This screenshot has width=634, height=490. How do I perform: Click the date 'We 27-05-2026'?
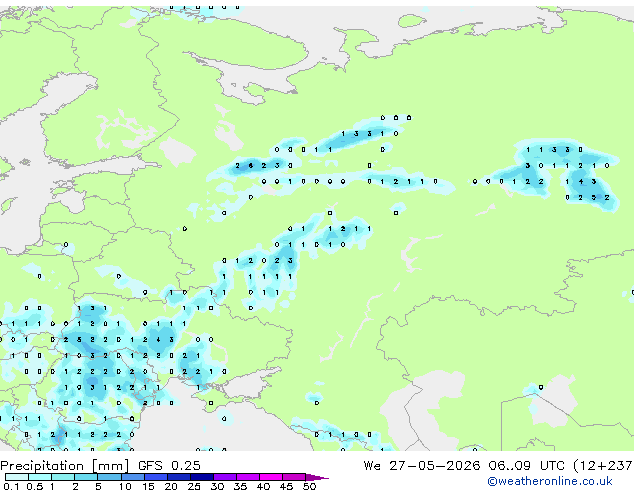pyautogui.click(x=422, y=466)
